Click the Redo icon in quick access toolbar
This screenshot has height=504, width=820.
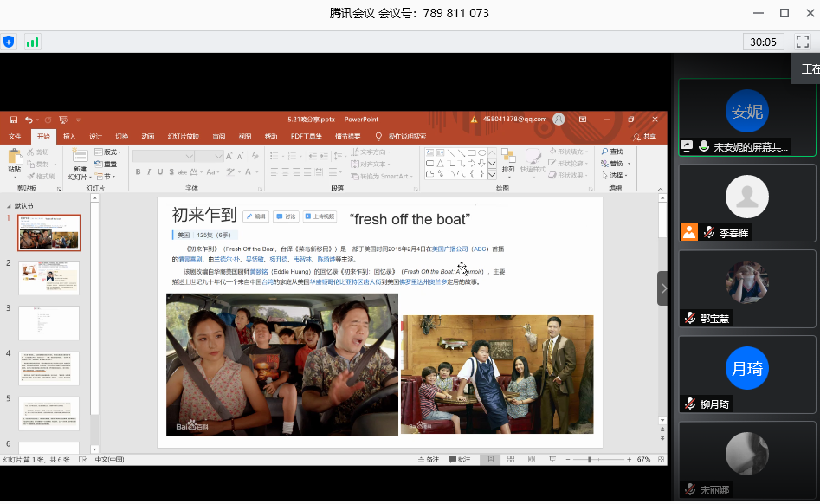pos(48,120)
